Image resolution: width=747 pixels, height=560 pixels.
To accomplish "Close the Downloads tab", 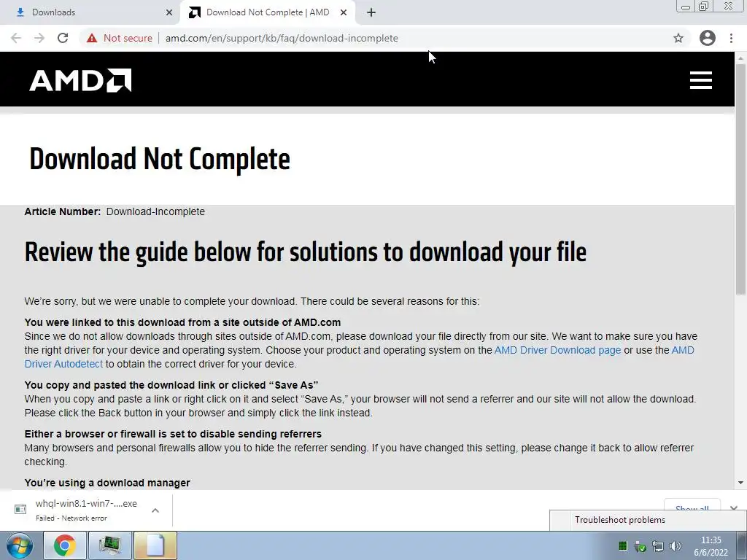I will [169, 12].
